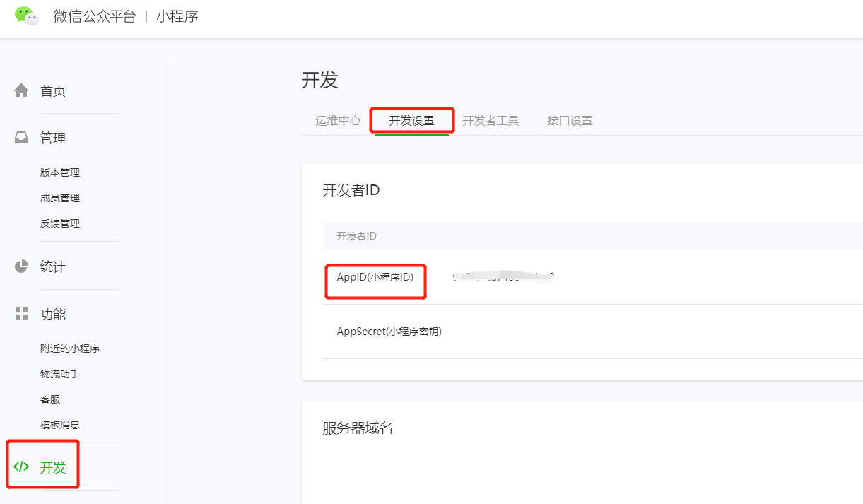
Task: Switch to the 运维中心 tab
Action: [x=337, y=120]
